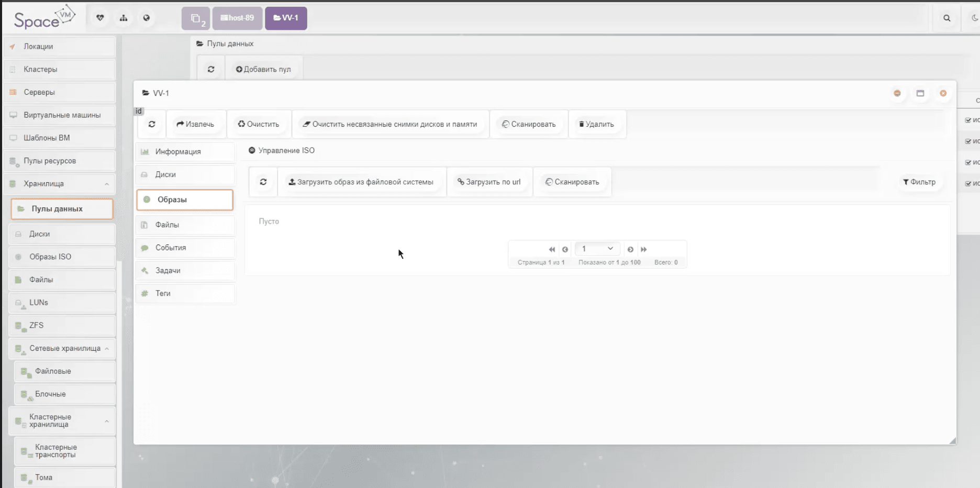Toggle the topmost checkbox at right edge

(x=968, y=120)
